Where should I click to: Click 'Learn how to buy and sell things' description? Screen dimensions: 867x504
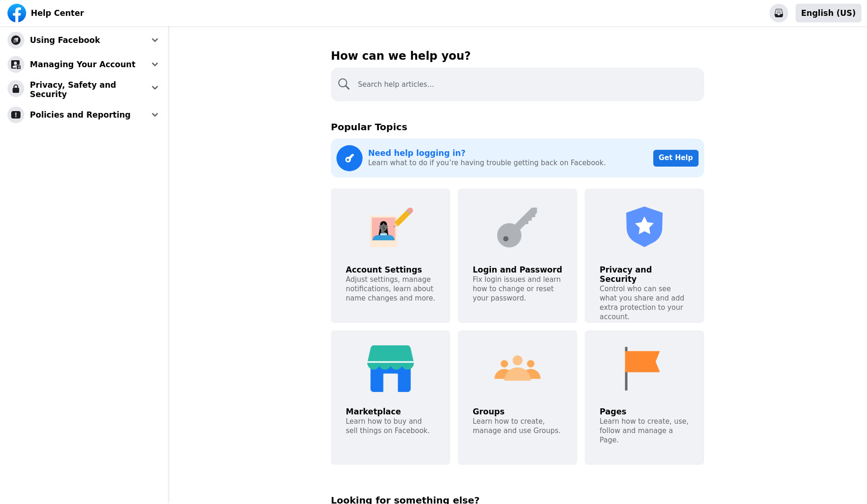click(x=388, y=426)
